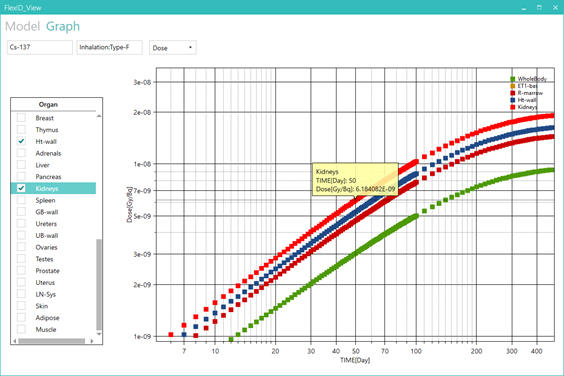Open the Inhalation:Type-F selector
The image size is (564, 376).
click(109, 47)
